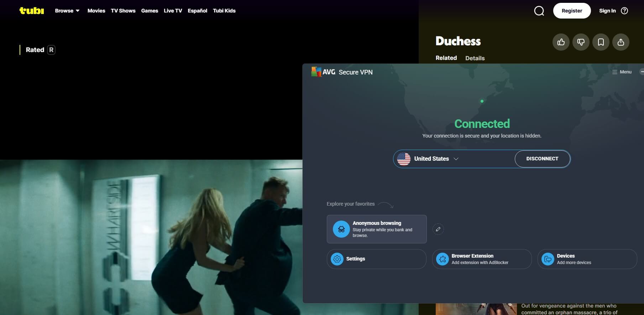Go to TV Shows
The height and width of the screenshot is (315, 644).
coord(123,11)
